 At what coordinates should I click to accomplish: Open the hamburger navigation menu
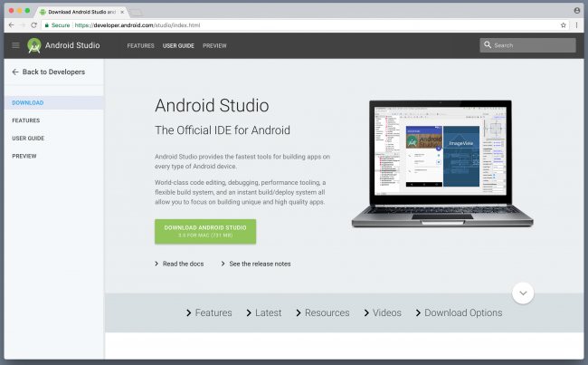click(x=15, y=45)
